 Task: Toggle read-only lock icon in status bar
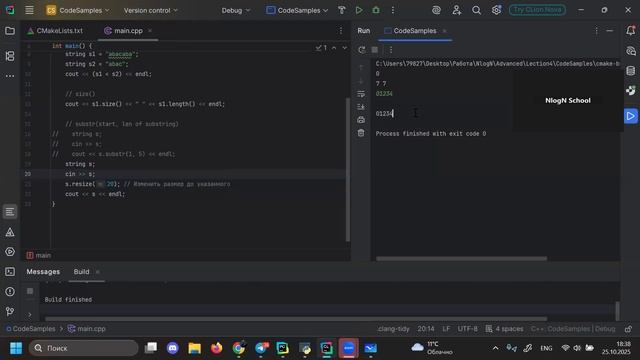coord(628,329)
